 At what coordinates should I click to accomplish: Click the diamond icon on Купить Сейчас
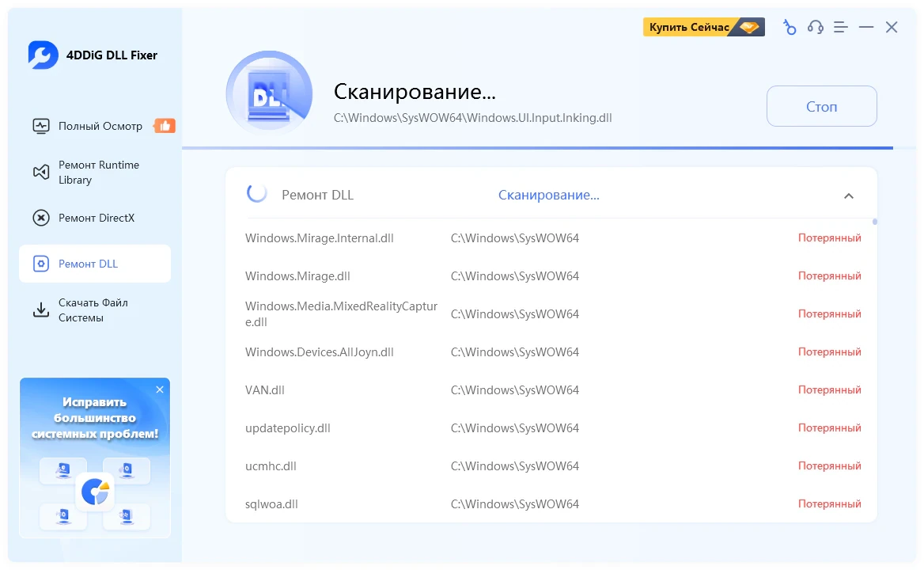[x=749, y=27]
